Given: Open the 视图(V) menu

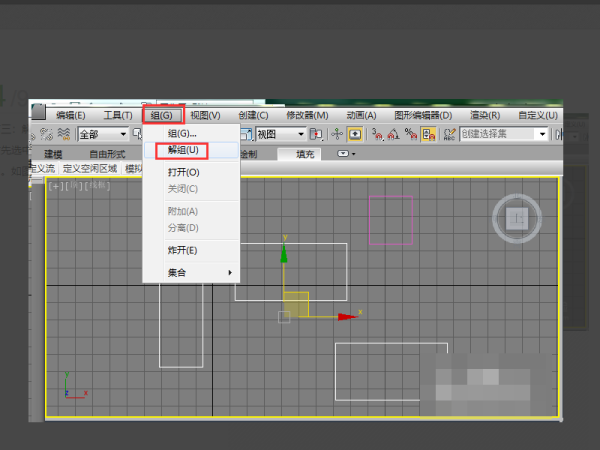Looking at the screenshot, I should tap(205, 115).
